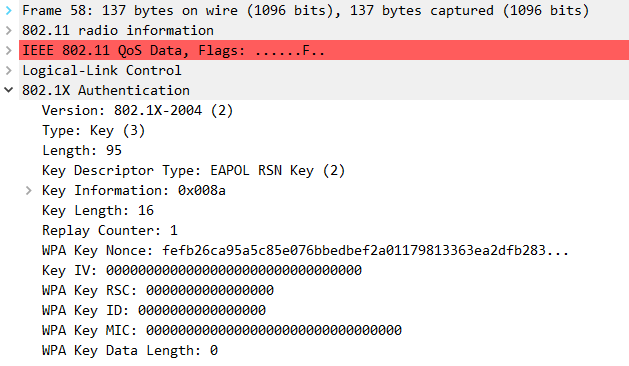Select the highlighted IEEE 802.11 QoS Data row
The width and height of the screenshot is (629, 366).
coord(324,50)
